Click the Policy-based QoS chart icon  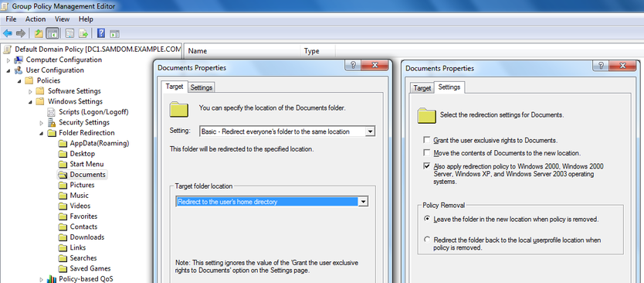pos(51,279)
